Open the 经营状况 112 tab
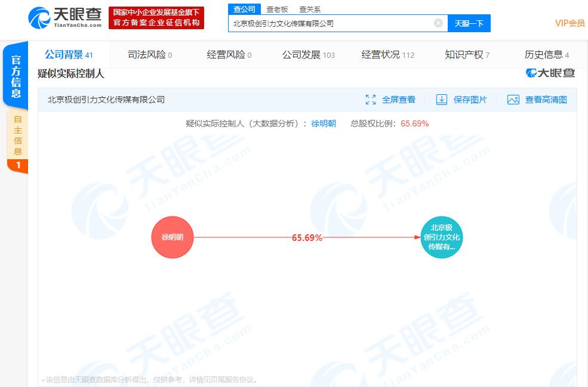This screenshot has width=588, height=387. (388, 55)
